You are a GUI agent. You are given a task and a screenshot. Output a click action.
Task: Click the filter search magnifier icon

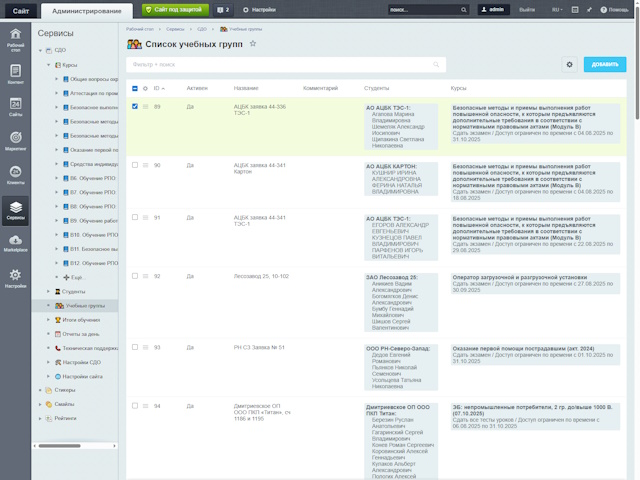coord(436,64)
